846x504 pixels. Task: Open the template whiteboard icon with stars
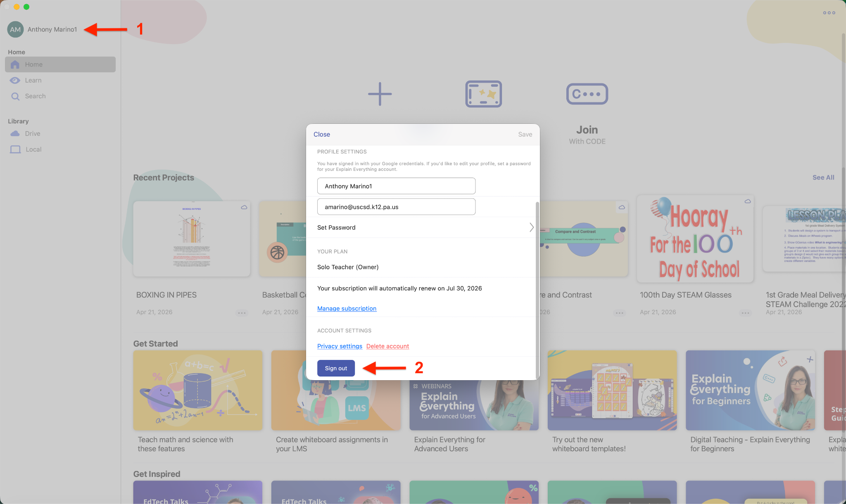483,94
